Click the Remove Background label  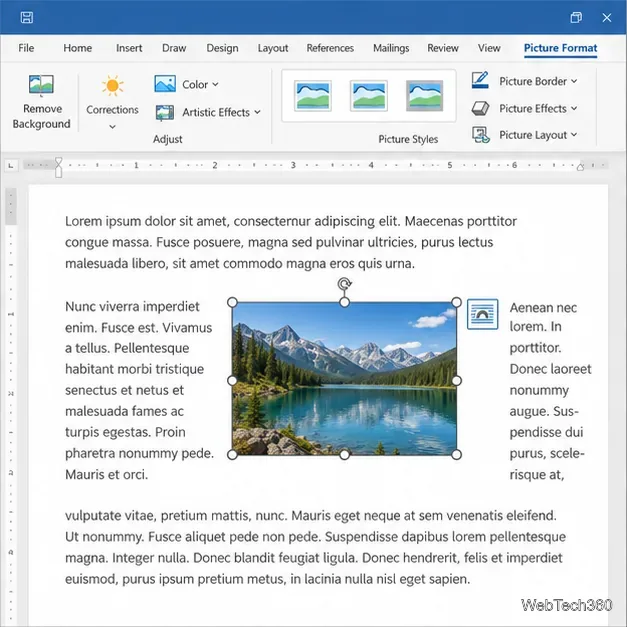click(42, 116)
